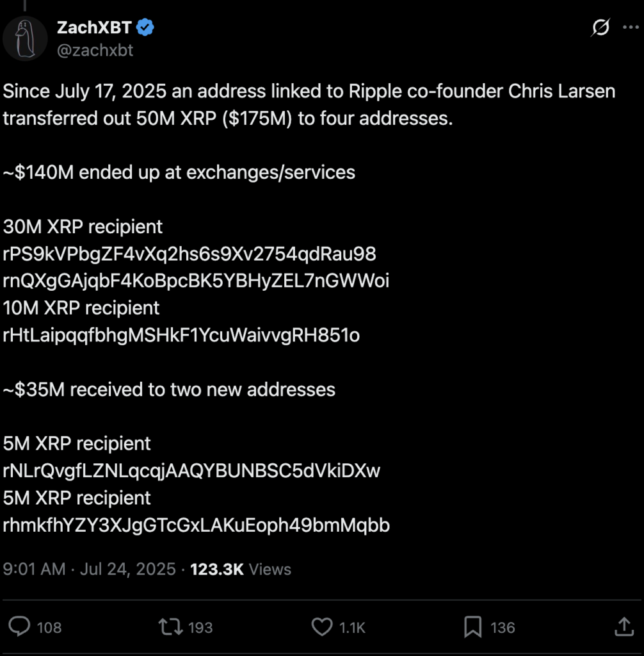644x656 pixels.
Task: Open the three-dot more options menu
Action: click(630, 28)
